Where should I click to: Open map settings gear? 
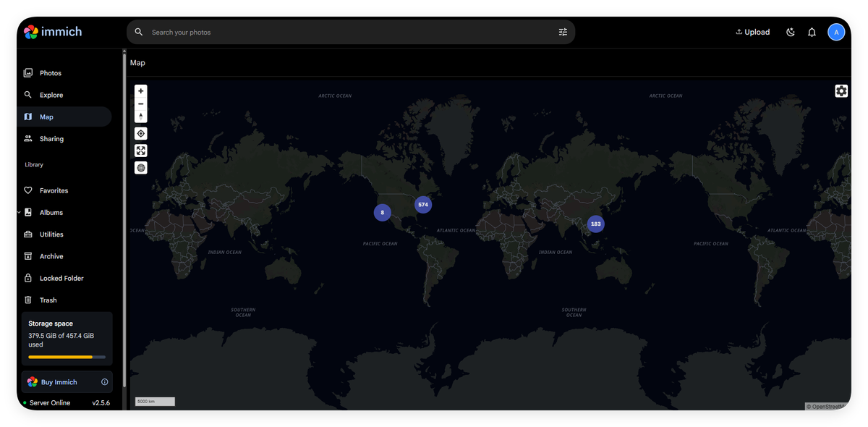(x=841, y=91)
